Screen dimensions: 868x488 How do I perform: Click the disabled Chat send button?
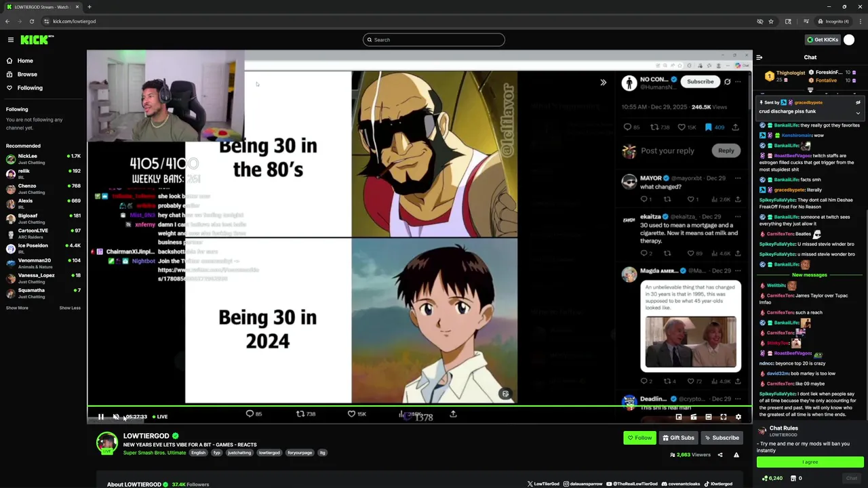(852, 479)
